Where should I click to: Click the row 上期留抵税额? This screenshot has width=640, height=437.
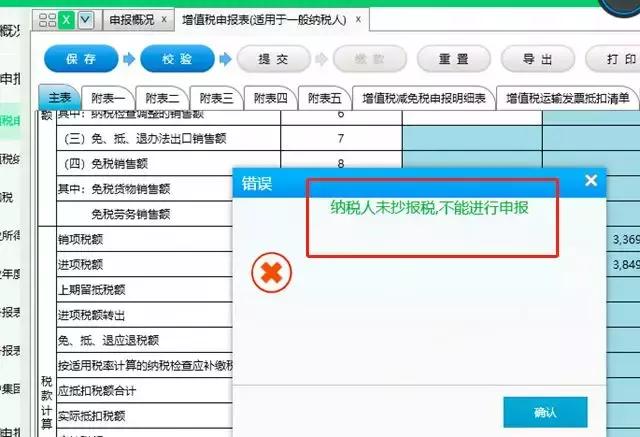(x=144, y=290)
